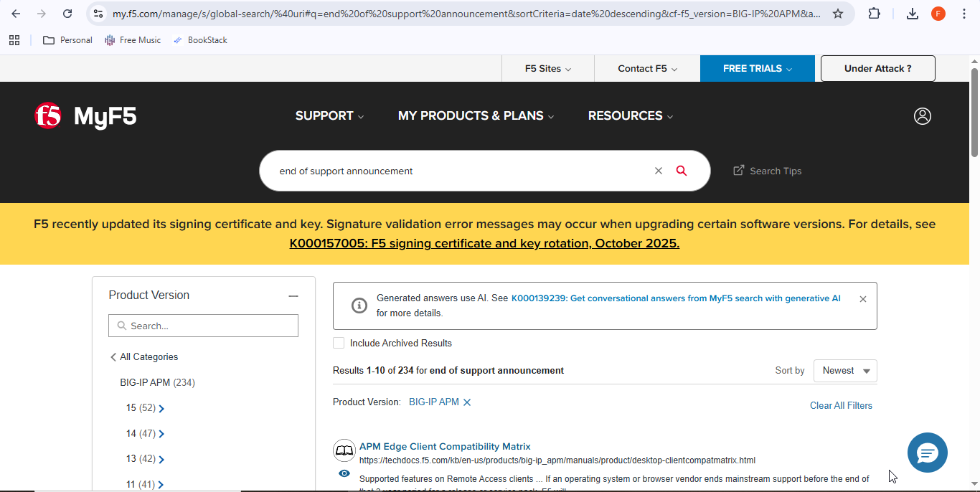Open the Sort by Newest dropdown
This screenshot has width=980, height=492.
coord(845,371)
